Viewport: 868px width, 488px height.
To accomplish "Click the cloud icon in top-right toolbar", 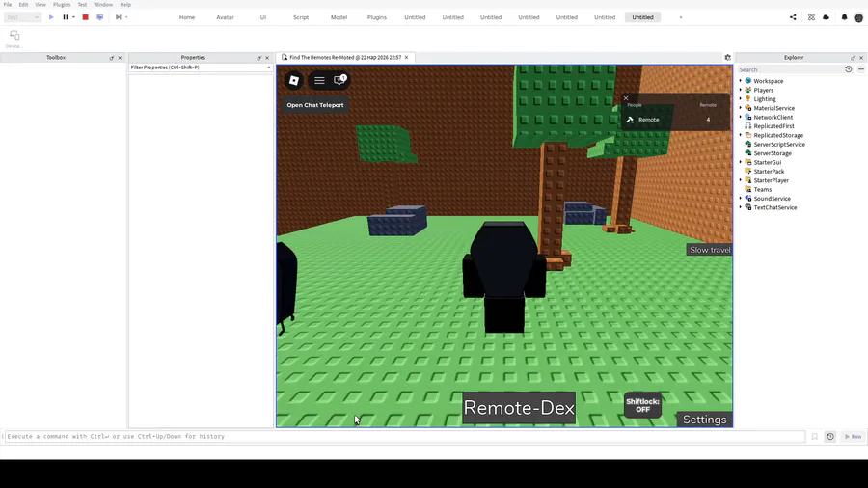I will [826, 17].
